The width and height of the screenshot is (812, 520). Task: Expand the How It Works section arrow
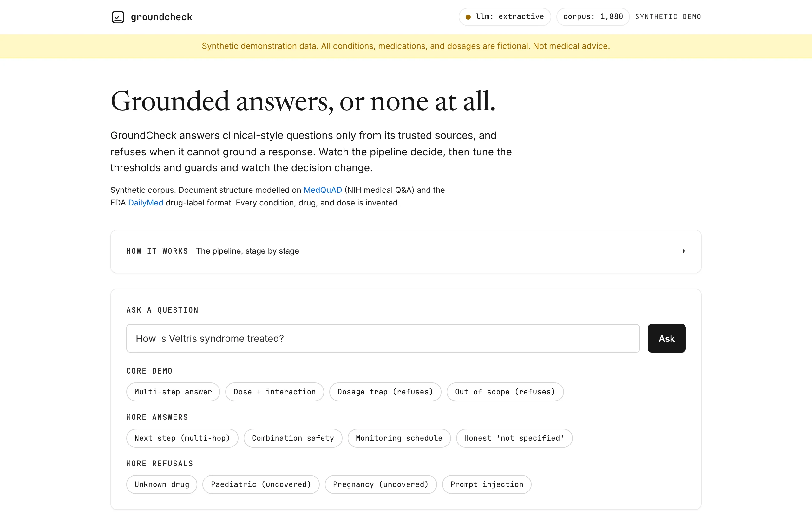point(684,251)
